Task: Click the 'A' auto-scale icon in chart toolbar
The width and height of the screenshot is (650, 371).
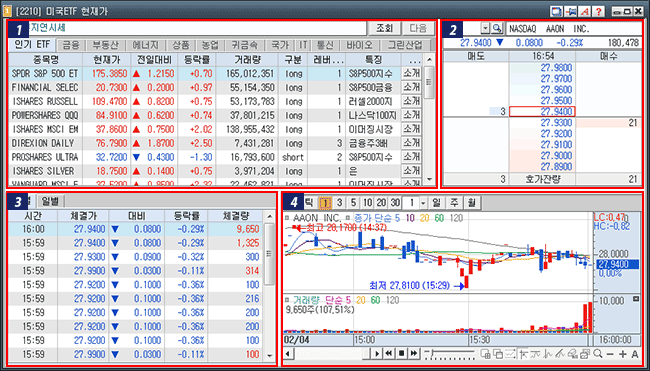Action: pyautogui.click(x=635, y=354)
